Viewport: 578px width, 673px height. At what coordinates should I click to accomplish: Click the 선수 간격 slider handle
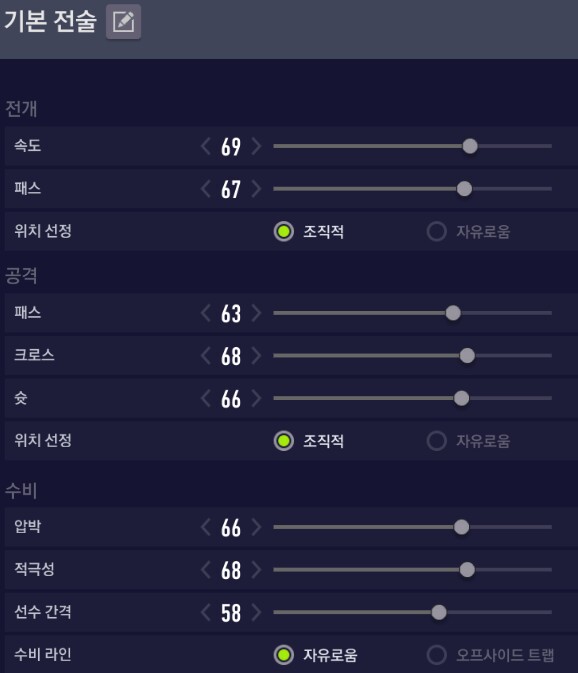click(x=439, y=612)
